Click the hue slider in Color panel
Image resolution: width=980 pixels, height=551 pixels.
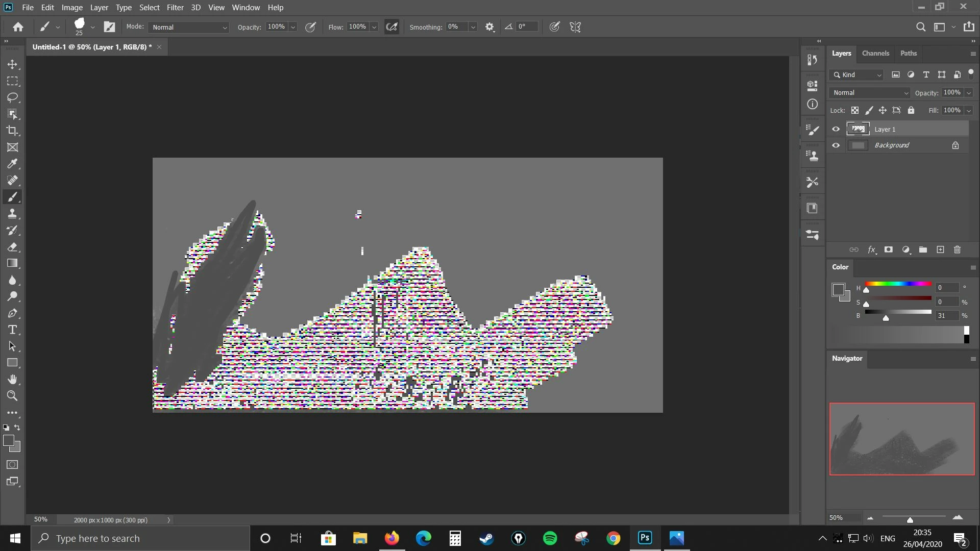[898, 284]
